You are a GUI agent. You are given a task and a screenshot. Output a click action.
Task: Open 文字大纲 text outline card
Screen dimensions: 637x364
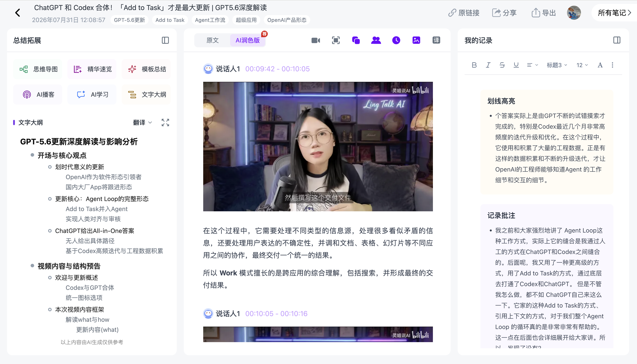click(146, 94)
